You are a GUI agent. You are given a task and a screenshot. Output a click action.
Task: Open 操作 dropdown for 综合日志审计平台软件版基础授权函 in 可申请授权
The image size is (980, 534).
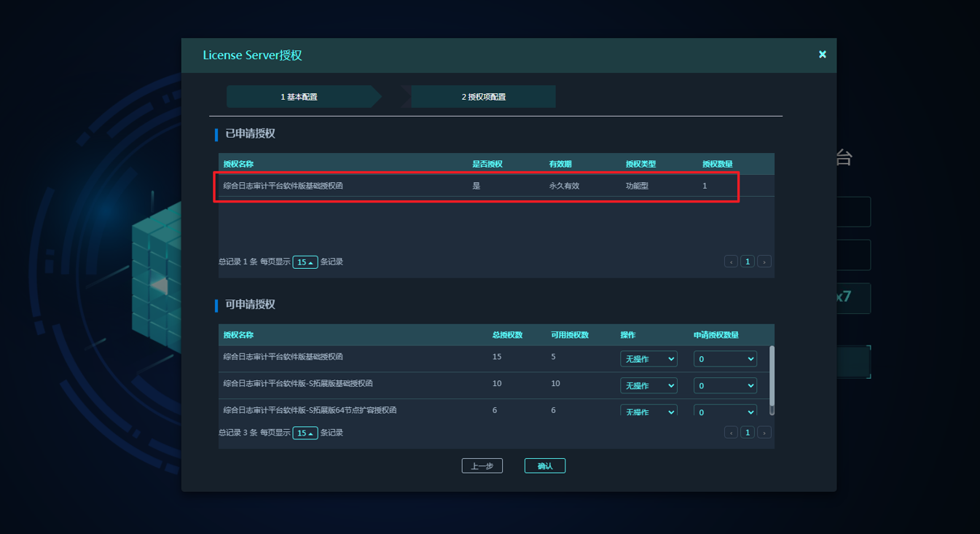click(x=648, y=359)
